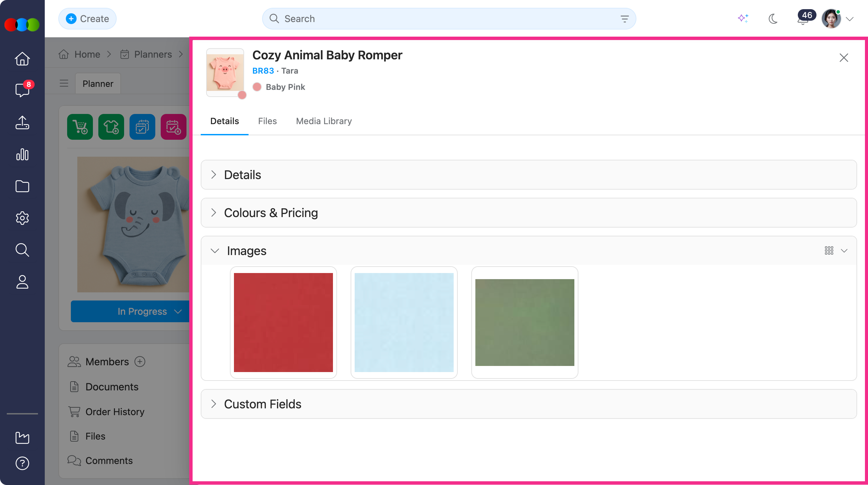Click into the Search field
The height and width of the screenshot is (485, 868).
pyautogui.click(x=449, y=19)
